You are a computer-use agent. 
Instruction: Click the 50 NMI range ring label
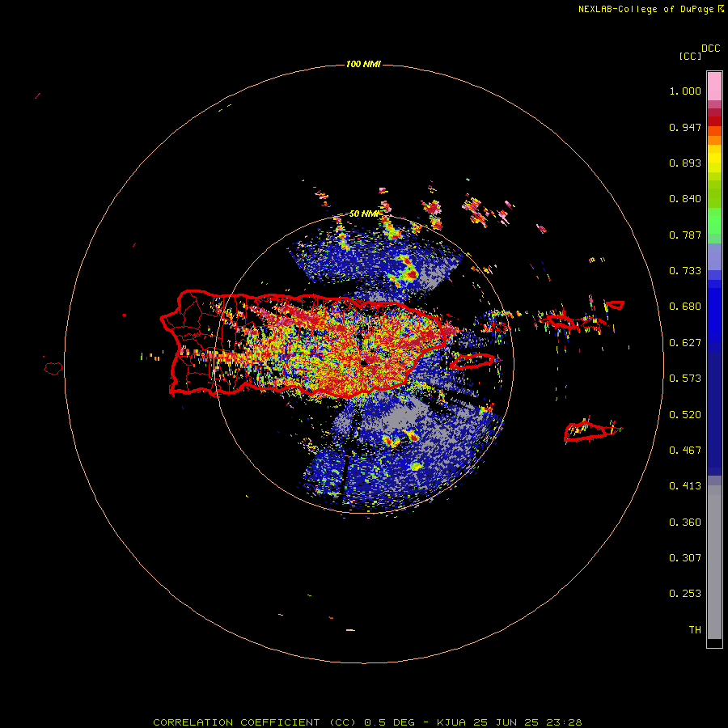point(364,214)
